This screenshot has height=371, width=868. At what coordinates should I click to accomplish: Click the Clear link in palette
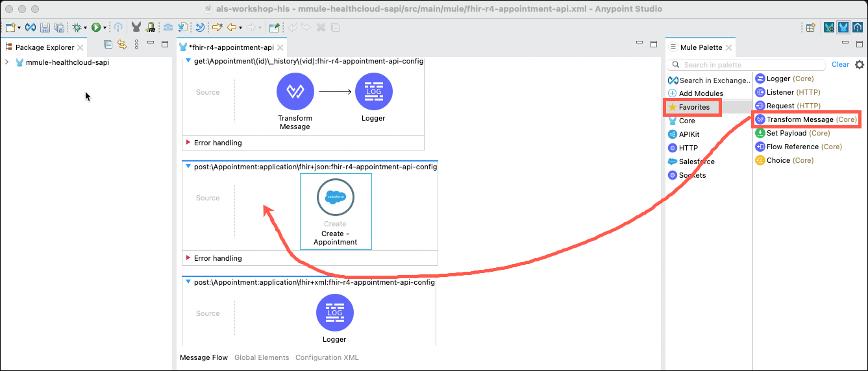(840, 64)
